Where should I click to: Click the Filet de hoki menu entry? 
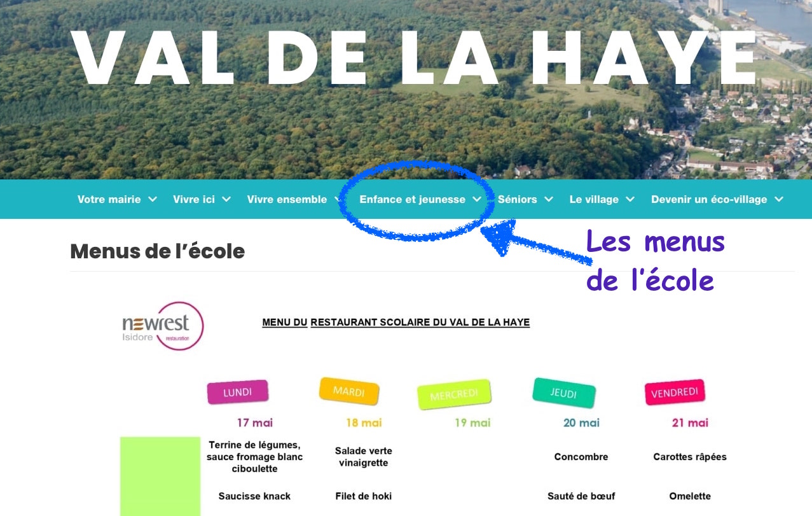point(364,496)
